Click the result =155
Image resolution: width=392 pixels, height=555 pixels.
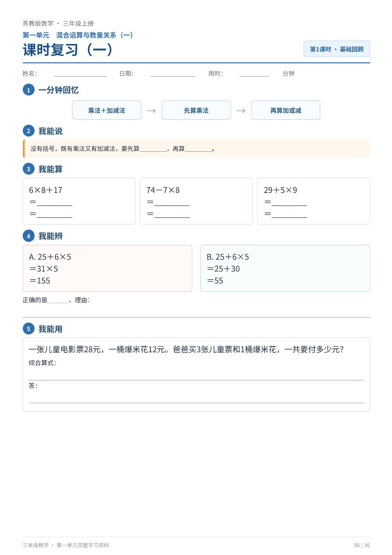pos(40,281)
